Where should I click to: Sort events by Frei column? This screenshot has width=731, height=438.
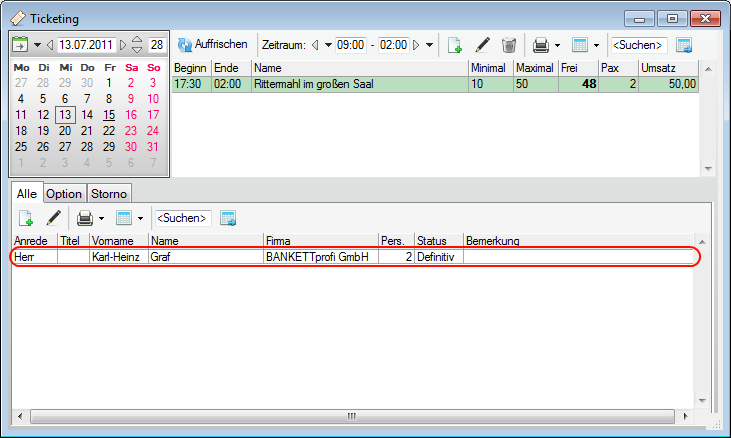coord(578,68)
